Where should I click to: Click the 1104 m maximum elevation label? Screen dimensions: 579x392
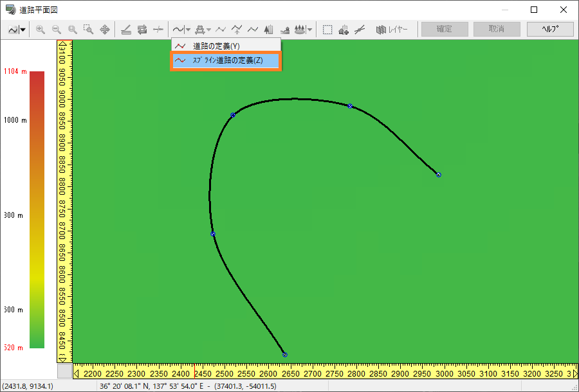[15, 71]
